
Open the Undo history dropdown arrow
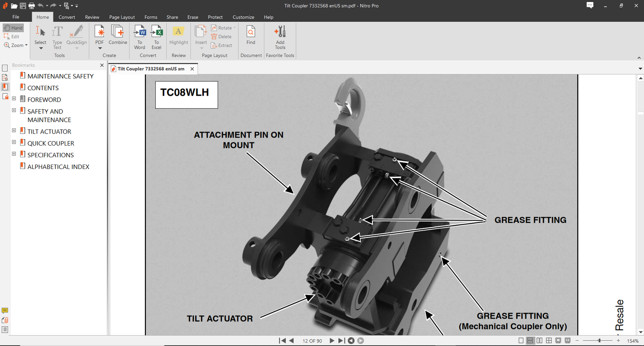pos(47,6)
